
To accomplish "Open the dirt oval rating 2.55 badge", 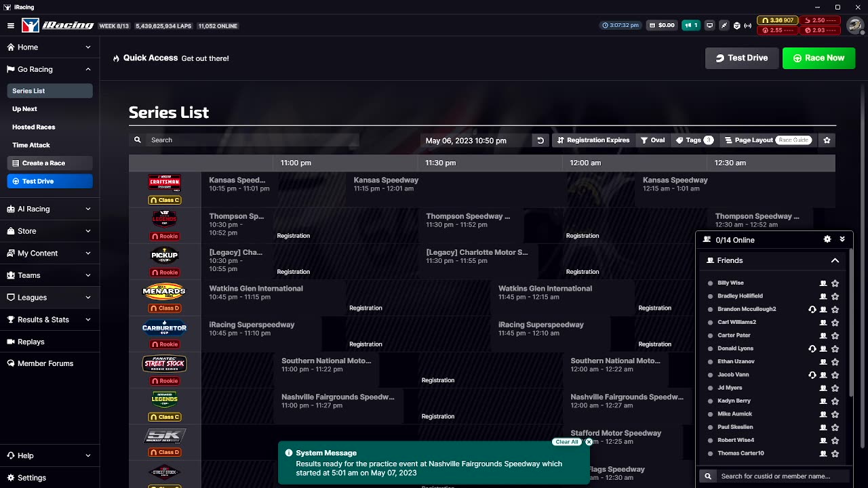I will click(778, 30).
